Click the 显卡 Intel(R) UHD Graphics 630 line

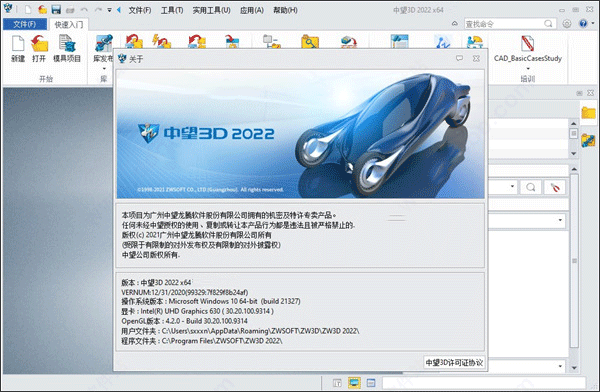pos(197,311)
